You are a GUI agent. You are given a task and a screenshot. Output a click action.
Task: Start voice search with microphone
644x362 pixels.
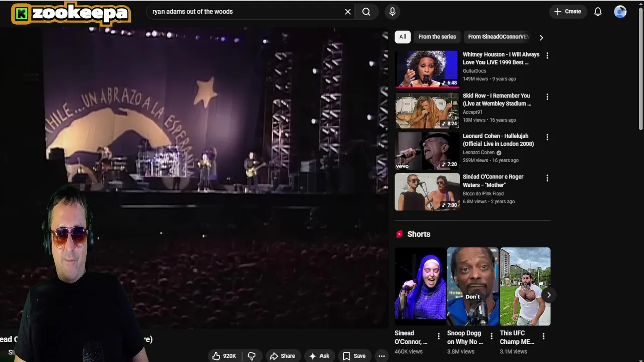[392, 12]
